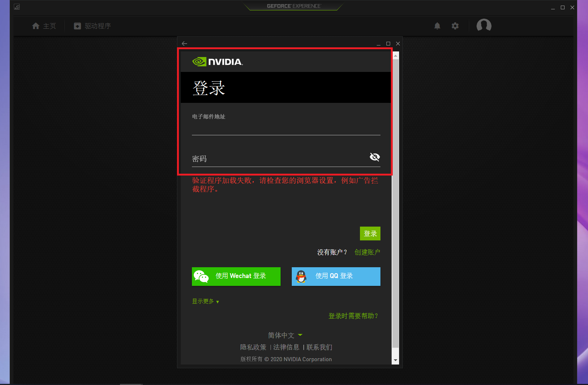Click the 电子邮件地址 email input field

click(286, 129)
